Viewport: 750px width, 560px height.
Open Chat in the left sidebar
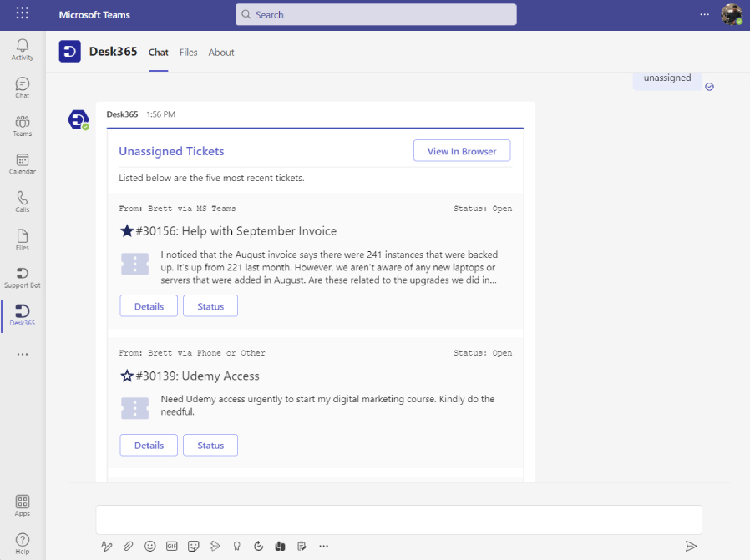point(23,88)
